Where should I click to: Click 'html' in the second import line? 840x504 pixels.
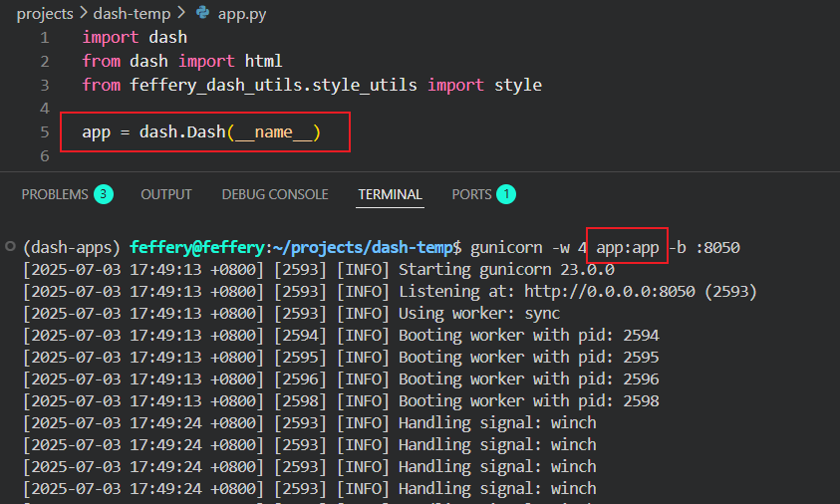tap(264, 61)
